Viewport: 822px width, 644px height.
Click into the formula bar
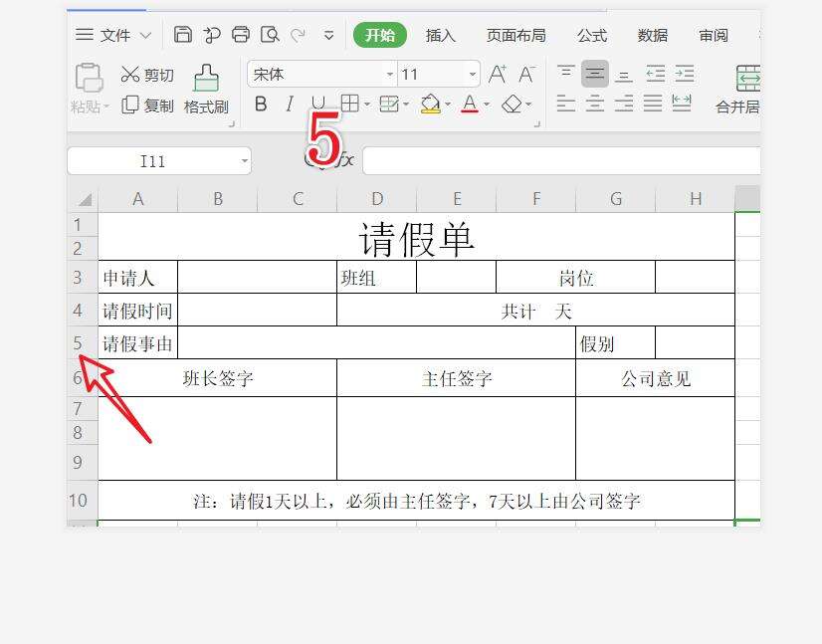click(561, 161)
